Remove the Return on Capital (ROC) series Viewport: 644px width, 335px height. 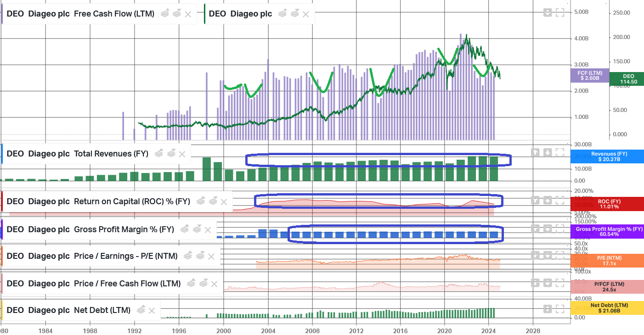coord(224,202)
